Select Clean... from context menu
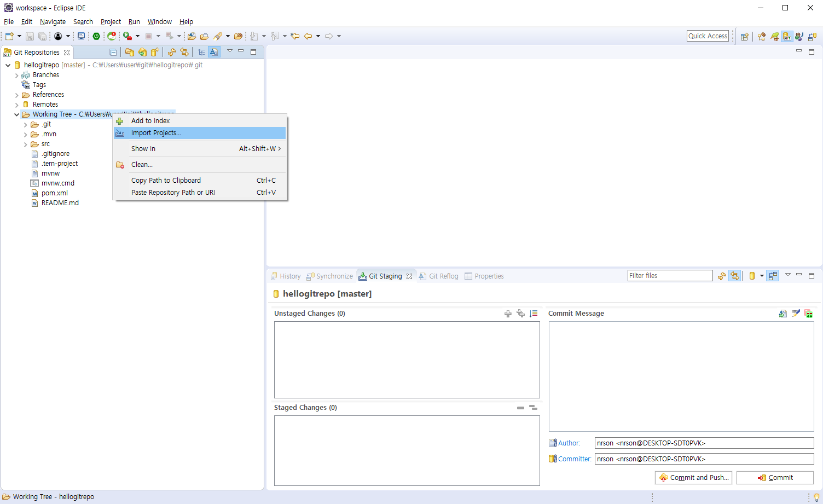Image resolution: width=823 pixels, height=504 pixels. click(200, 165)
